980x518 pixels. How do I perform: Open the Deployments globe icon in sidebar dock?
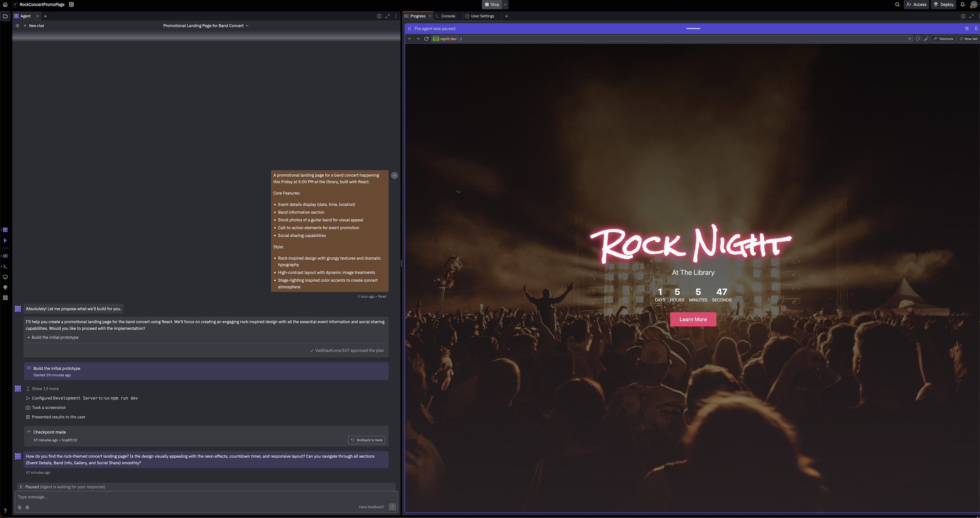click(5, 288)
